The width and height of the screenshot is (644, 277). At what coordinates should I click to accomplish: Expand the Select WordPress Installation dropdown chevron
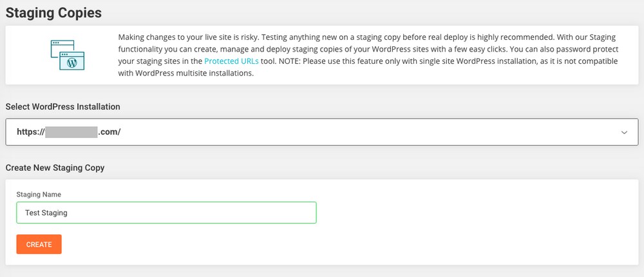point(624,132)
